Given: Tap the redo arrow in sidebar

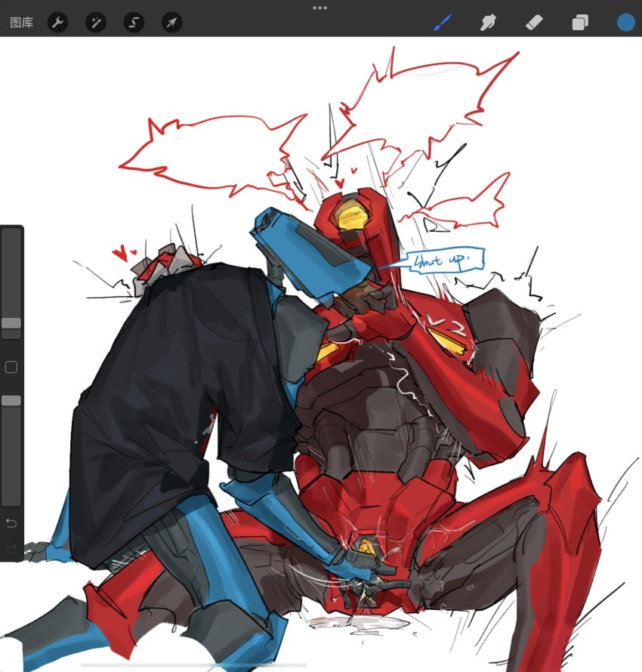Looking at the screenshot, I should coord(11,549).
